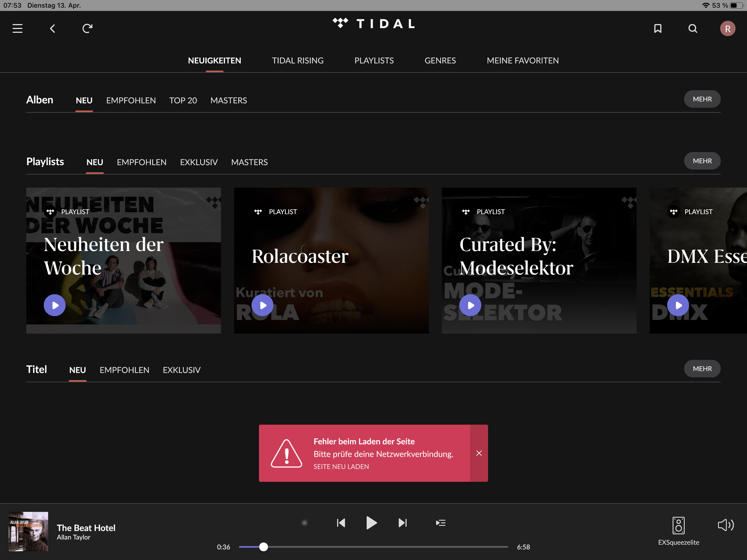Open the Curated By: Modeselektor card
This screenshot has height=560, width=747.
539,260
